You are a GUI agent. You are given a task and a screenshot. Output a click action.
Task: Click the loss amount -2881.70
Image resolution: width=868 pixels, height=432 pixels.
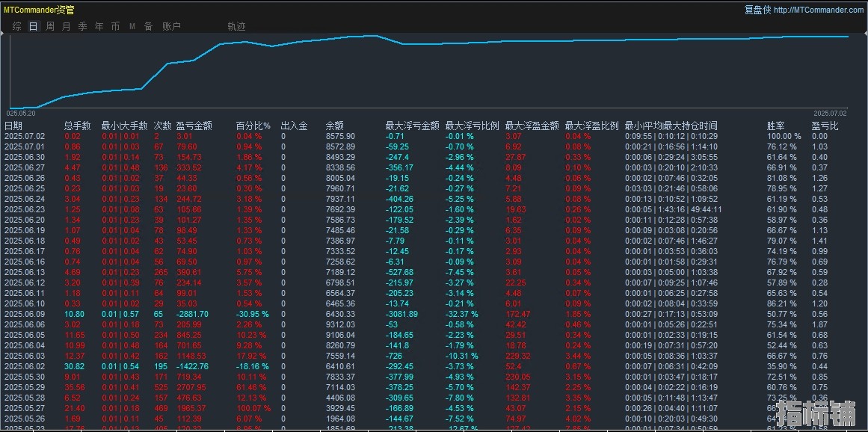[192, 314]
